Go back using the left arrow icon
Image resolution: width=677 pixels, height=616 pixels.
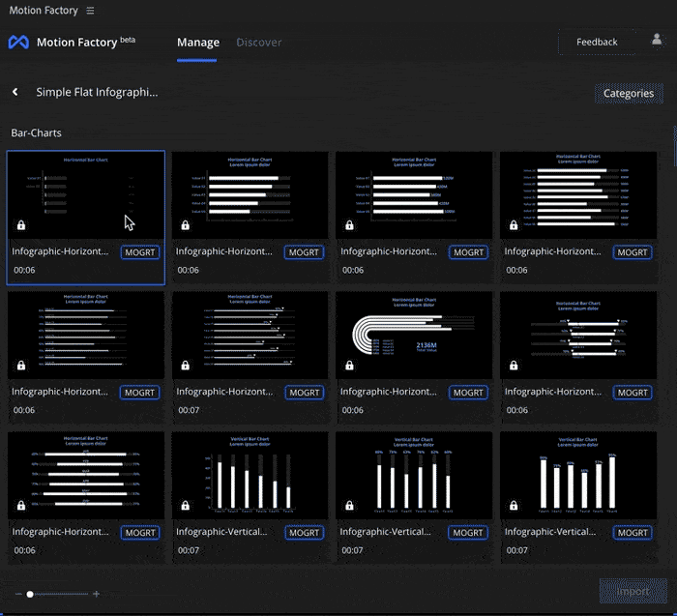[15, 92]
